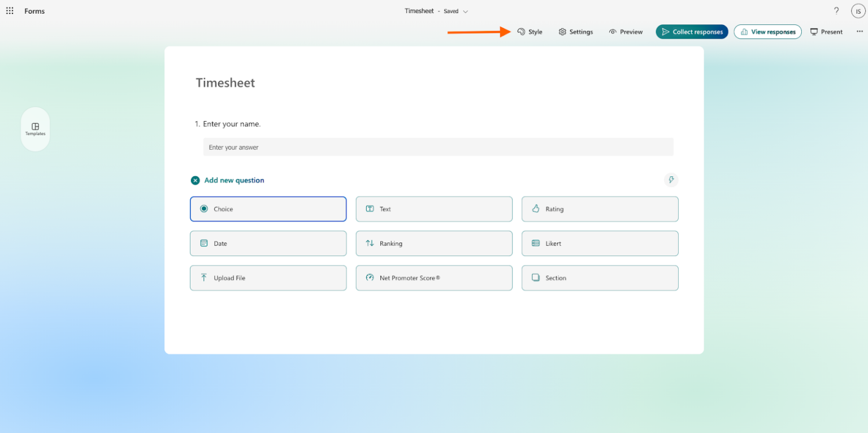Click the Collect responses button
Image resolution: width=868 pixels, height=433 pixels.
692,32
